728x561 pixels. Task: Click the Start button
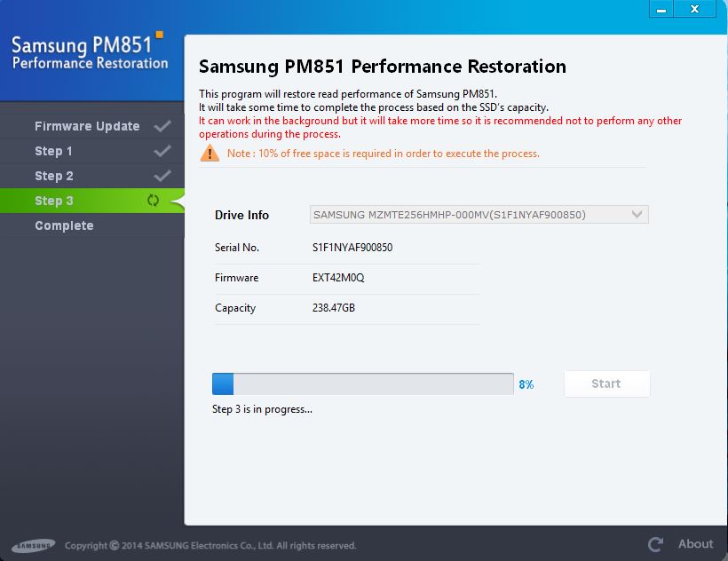coord(607,383)
